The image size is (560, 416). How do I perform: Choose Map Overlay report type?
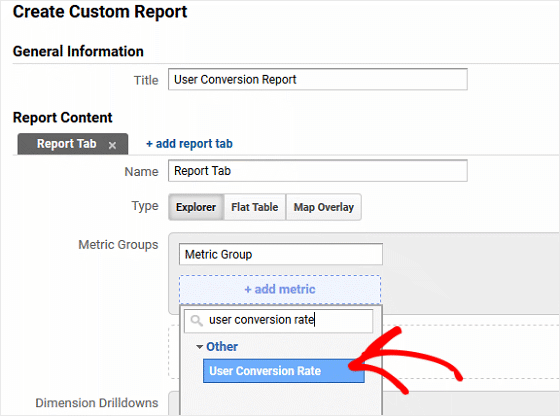[324, 207]
